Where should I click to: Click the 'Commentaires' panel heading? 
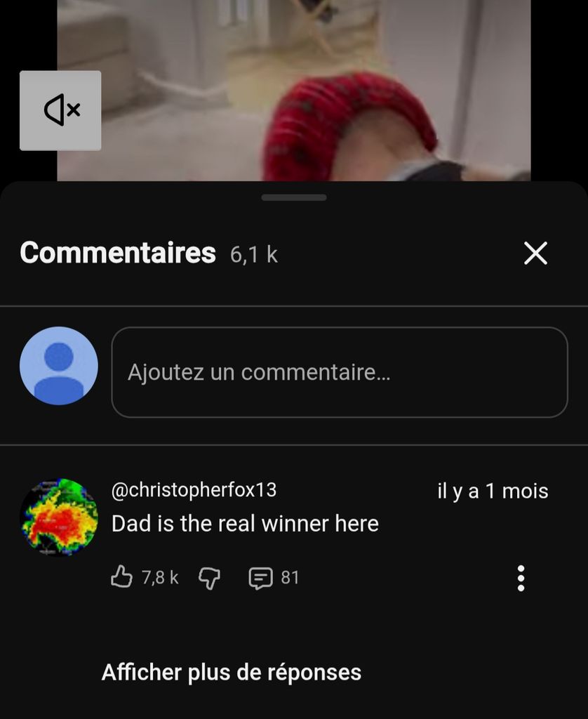pos(118,253)
